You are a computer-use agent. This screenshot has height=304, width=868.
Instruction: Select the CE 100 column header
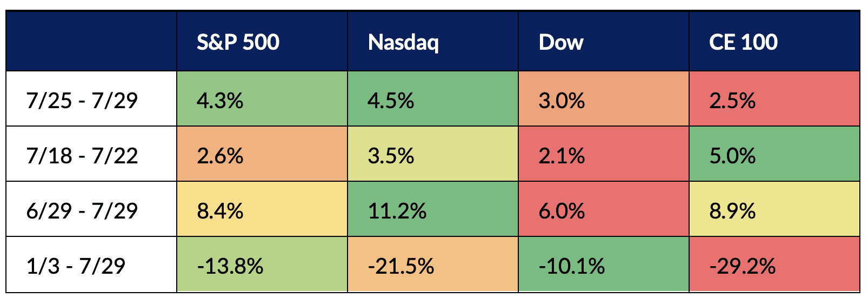click(743, 42)
